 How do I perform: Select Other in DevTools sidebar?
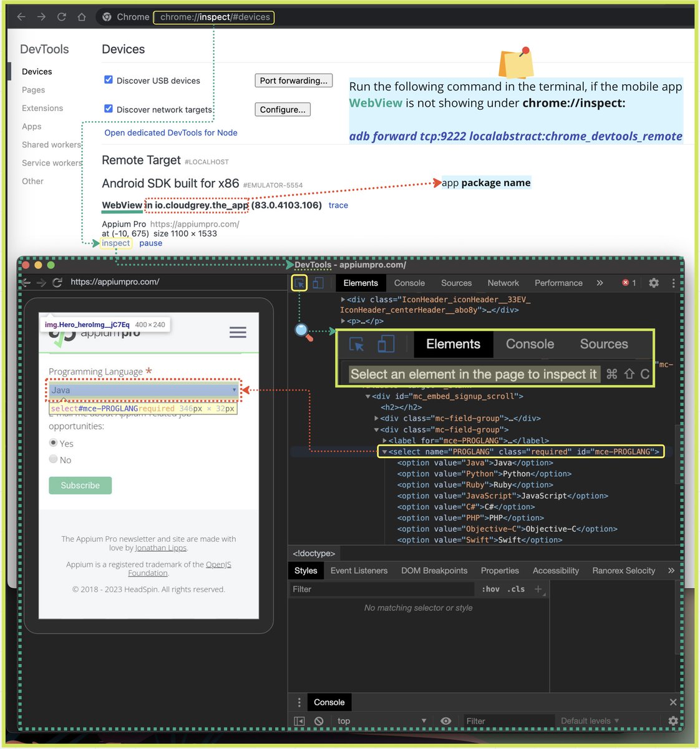[32, 181]
